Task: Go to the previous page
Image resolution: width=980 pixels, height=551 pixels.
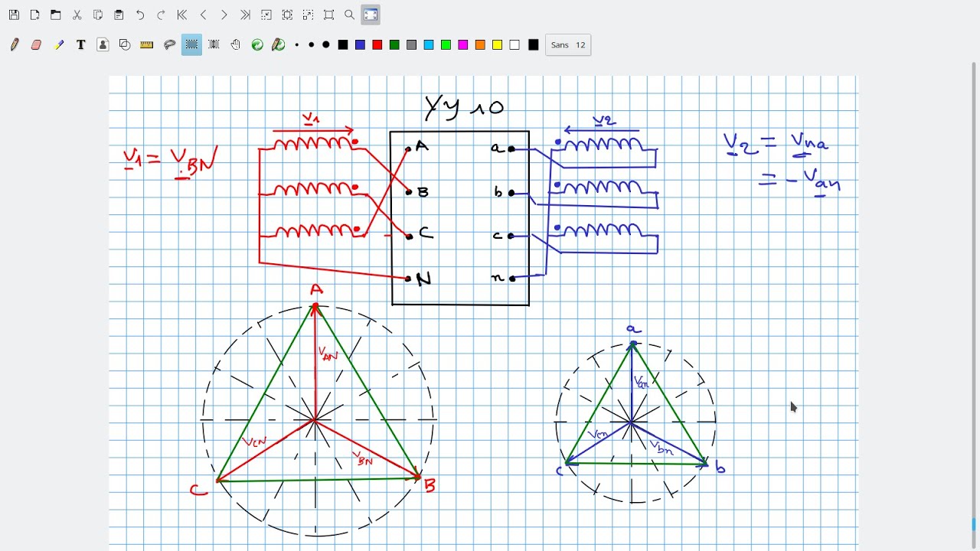Action: 203,15
